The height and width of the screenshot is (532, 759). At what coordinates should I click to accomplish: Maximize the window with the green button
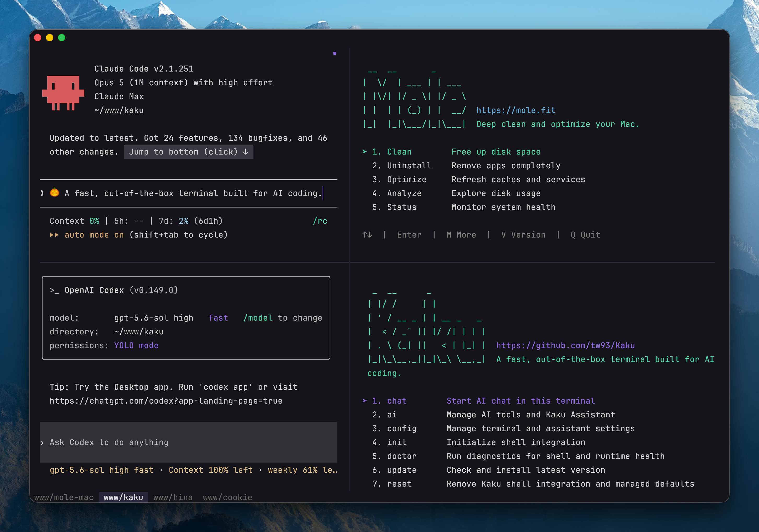[61, 38]
